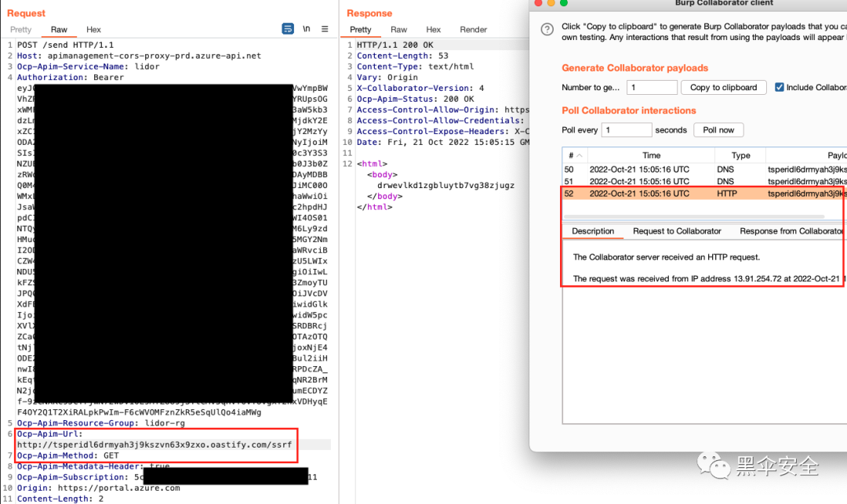The image size is (847, 504).
Task: Click the # column sort arrow
Action: (x=580, y=155)
